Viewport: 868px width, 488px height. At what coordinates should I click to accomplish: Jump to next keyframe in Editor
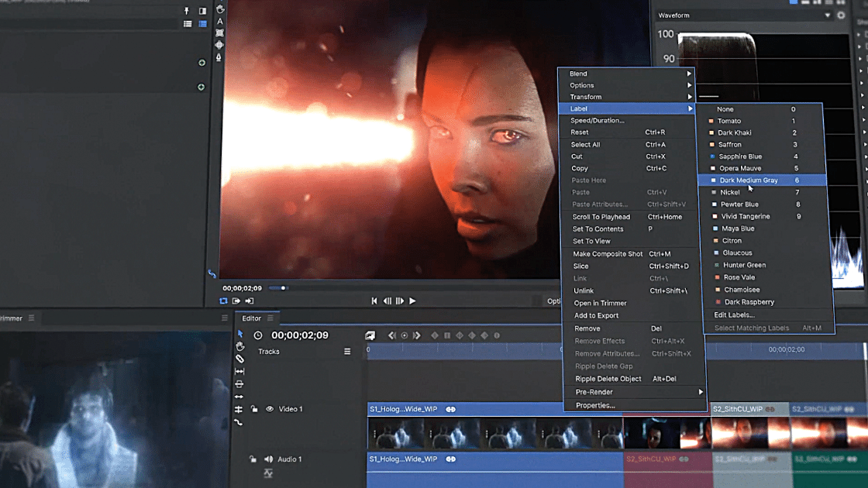[x=417, y=335]
